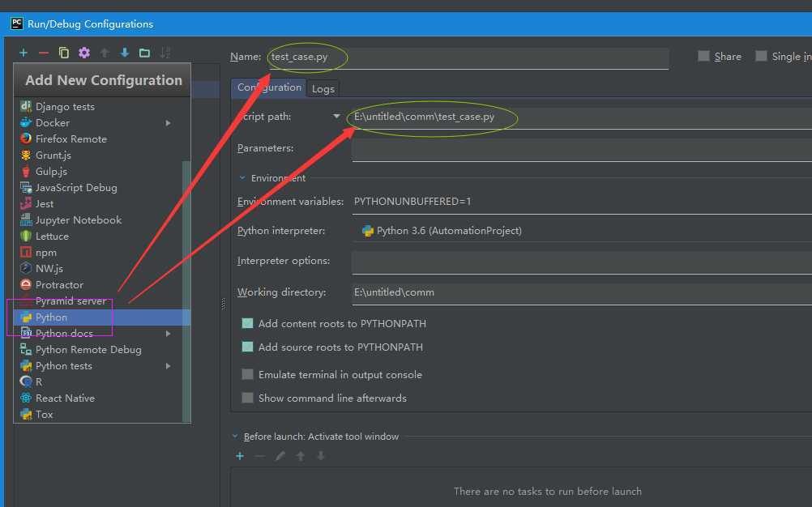Copy the configuration using the toolbar copy icon
Viewport: 812px width, 507px height.
64,53
